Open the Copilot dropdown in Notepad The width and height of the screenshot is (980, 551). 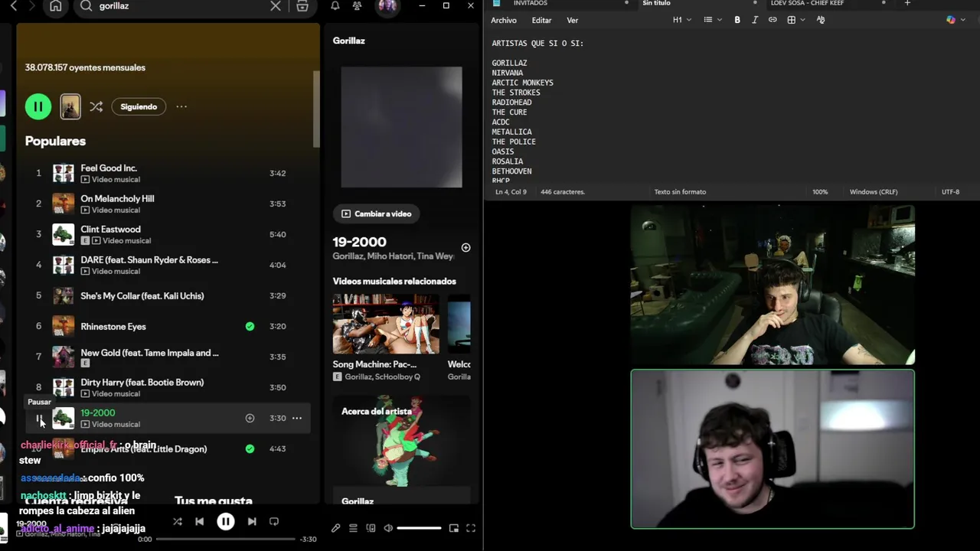(x=955, y=20)
